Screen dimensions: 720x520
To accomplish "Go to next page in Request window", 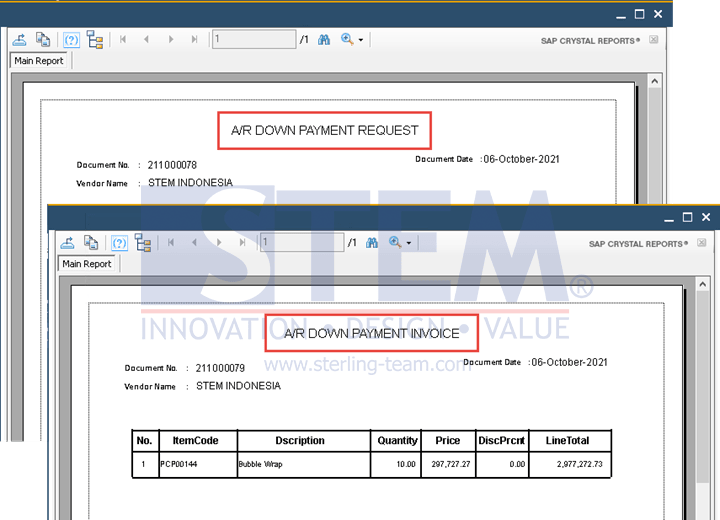I will (171, 40).
